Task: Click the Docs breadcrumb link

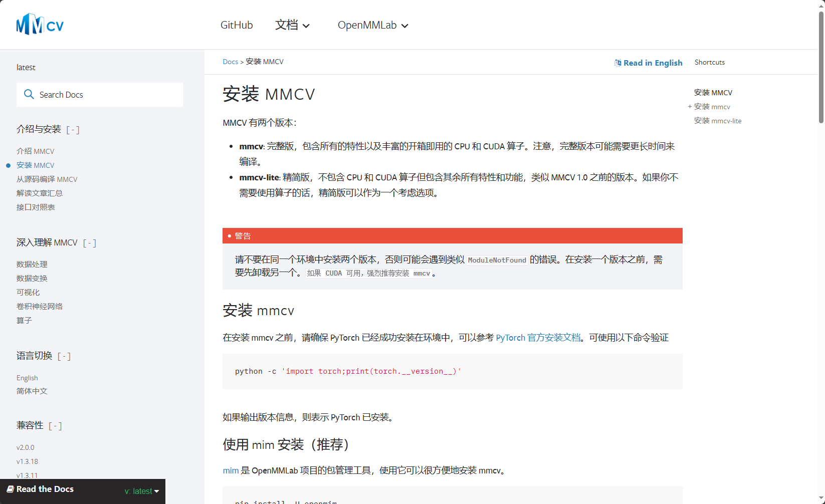Action: (231, 61)
